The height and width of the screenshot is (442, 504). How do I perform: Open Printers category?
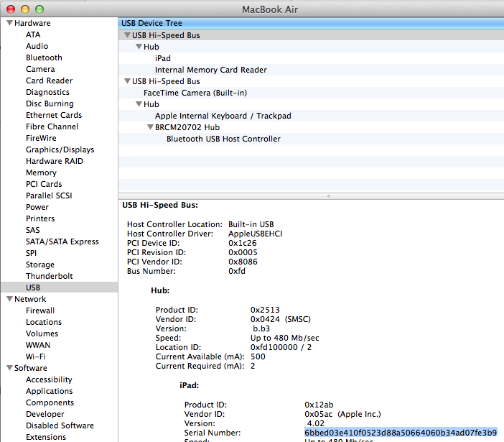pos(40,218)
